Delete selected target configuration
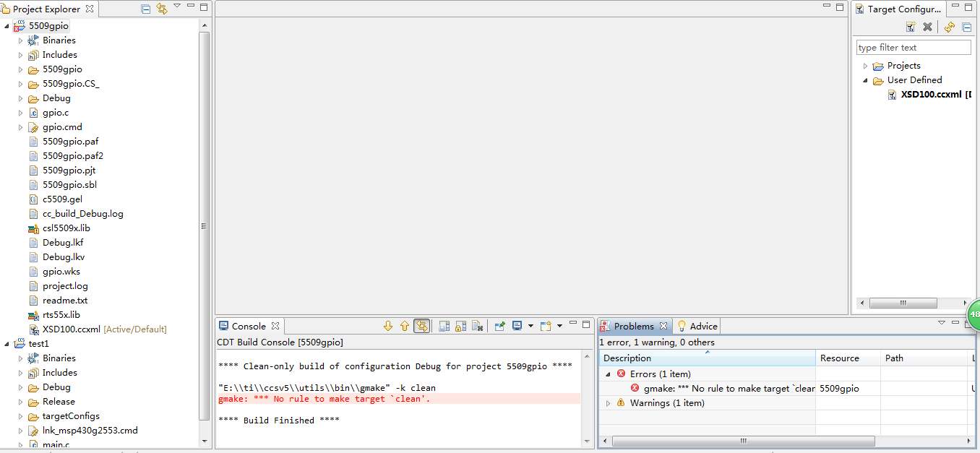Image resolution: width=980 pixels, height=453 pixels. 928,27
